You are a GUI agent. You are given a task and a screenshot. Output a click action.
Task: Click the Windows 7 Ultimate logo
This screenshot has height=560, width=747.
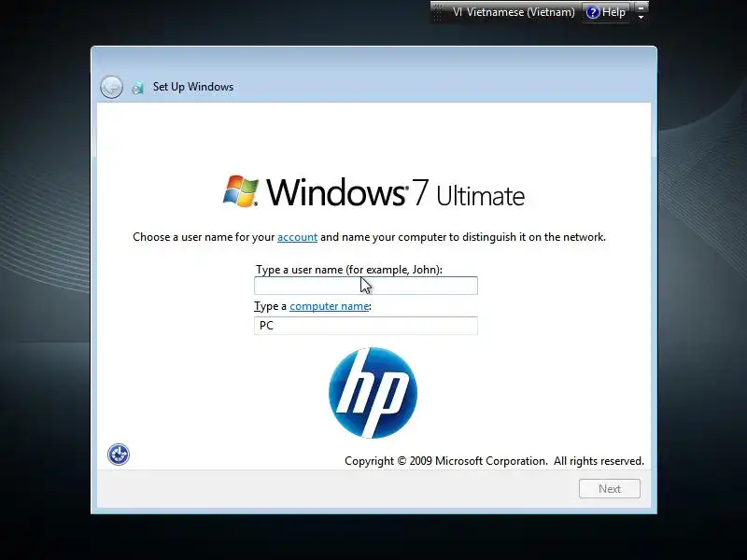tap(374, 192)
